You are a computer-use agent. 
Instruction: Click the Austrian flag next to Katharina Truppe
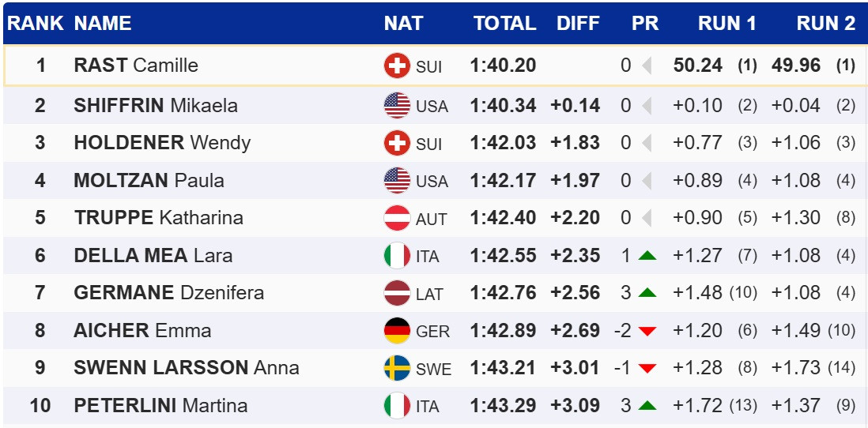point(397,218)
